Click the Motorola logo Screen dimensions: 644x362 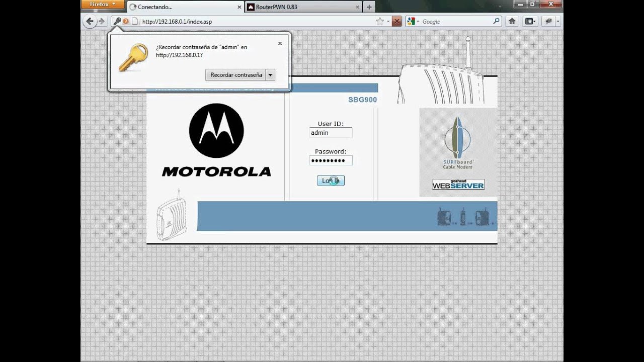pos(216,131)
